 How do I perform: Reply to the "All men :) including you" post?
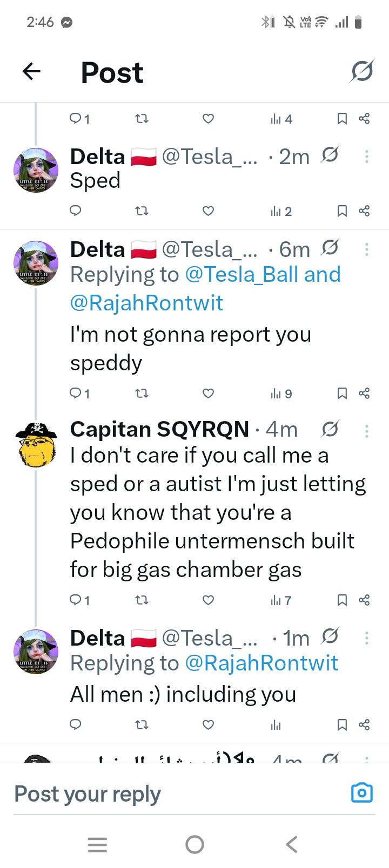point(76,724)
